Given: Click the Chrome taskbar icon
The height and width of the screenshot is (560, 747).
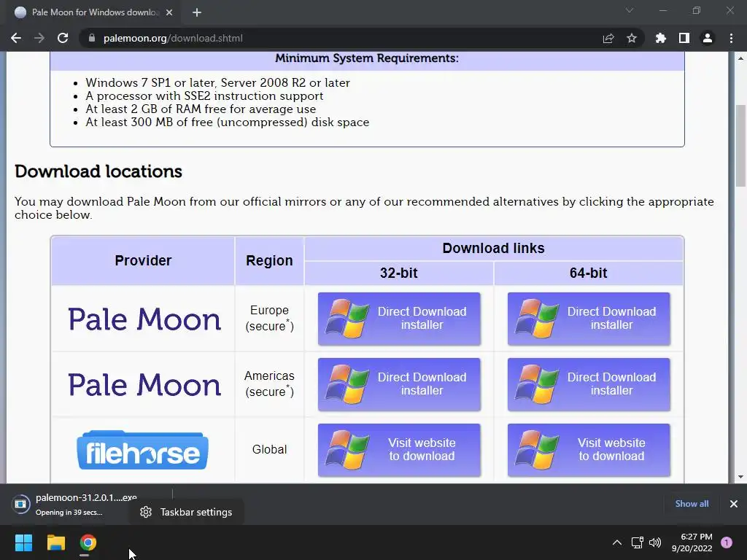Looking at the screenshot, I should [88, 542].
